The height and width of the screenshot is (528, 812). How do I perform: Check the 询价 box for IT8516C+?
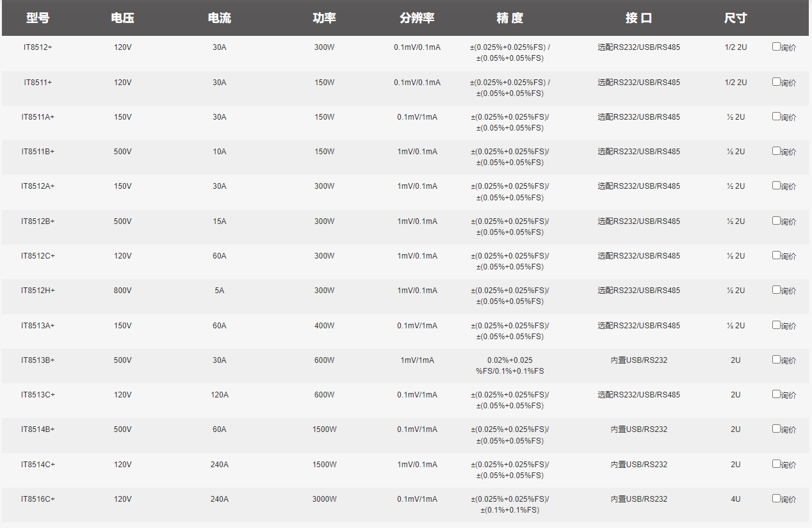point(776,499)
